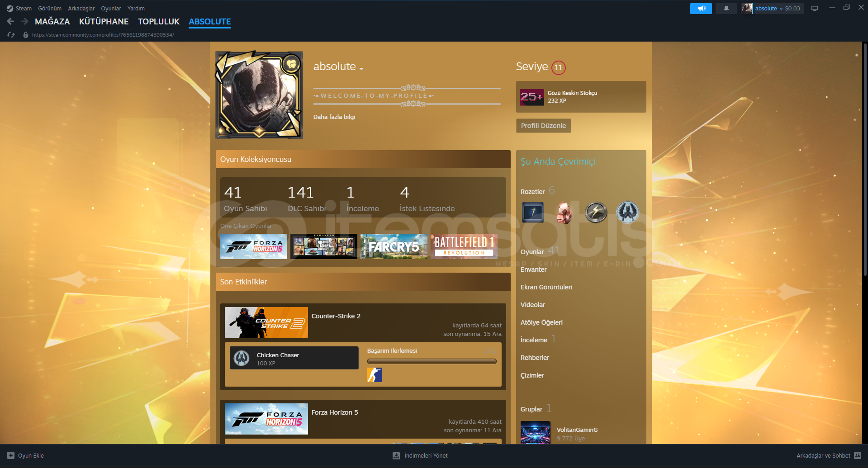Open the Görünüm menu
The height and width of the screenshot is (468, 868).
click(50, 9)
